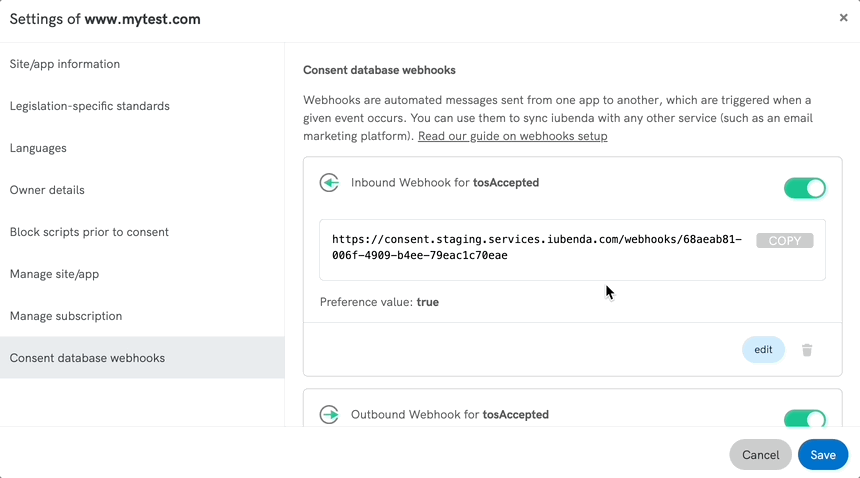
Task: Go to Legislation-specific standards section
Action: 90,106
